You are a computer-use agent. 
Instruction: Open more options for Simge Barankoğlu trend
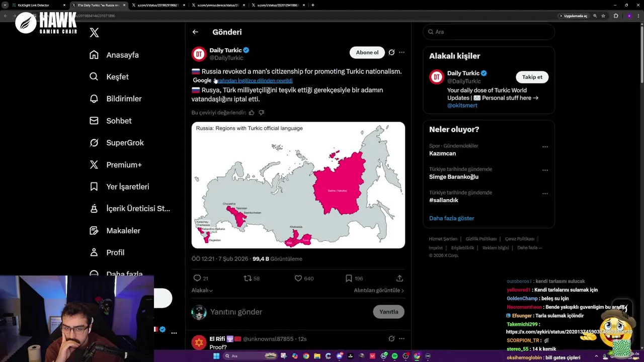[545, 170]
